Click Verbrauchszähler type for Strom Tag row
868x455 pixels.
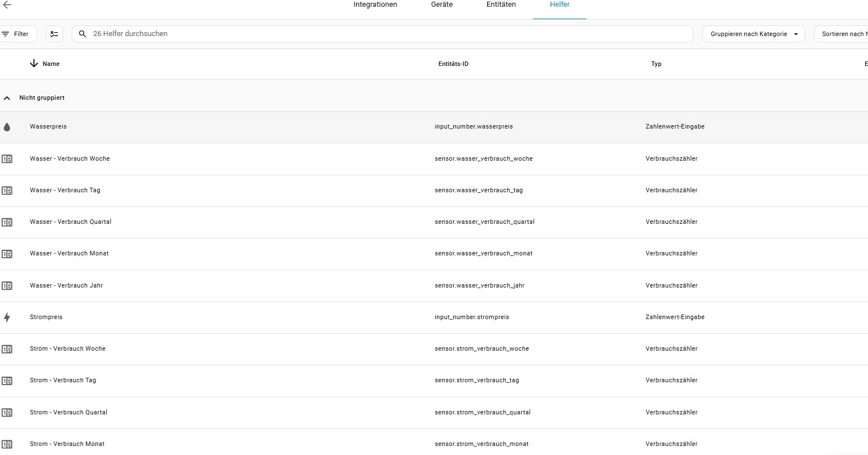[672, 381]
